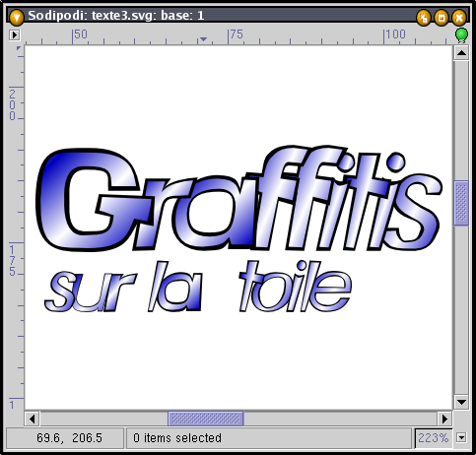Click the scroll down arrow
Screen dimensions: 476x455
click(461, 402)
